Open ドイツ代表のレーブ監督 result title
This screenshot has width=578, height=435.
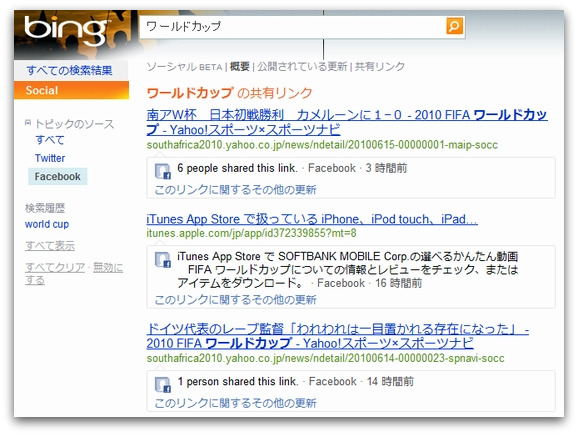tap(338, 336)
